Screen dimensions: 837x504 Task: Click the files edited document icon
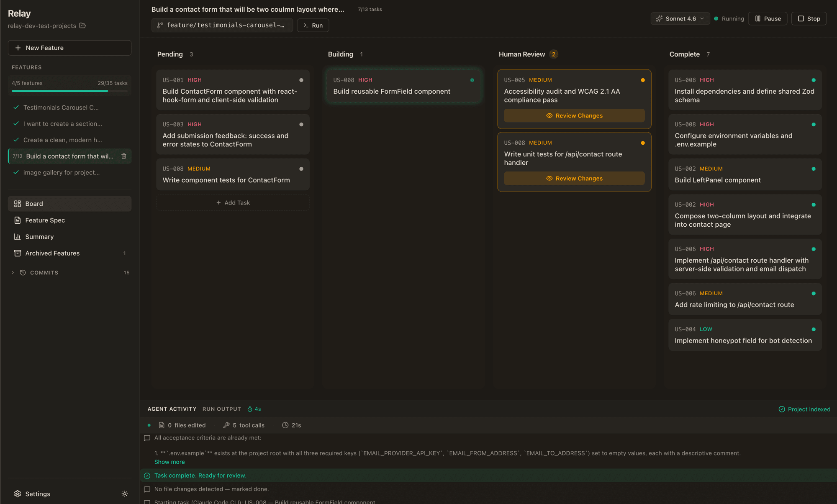pos(162,425)
